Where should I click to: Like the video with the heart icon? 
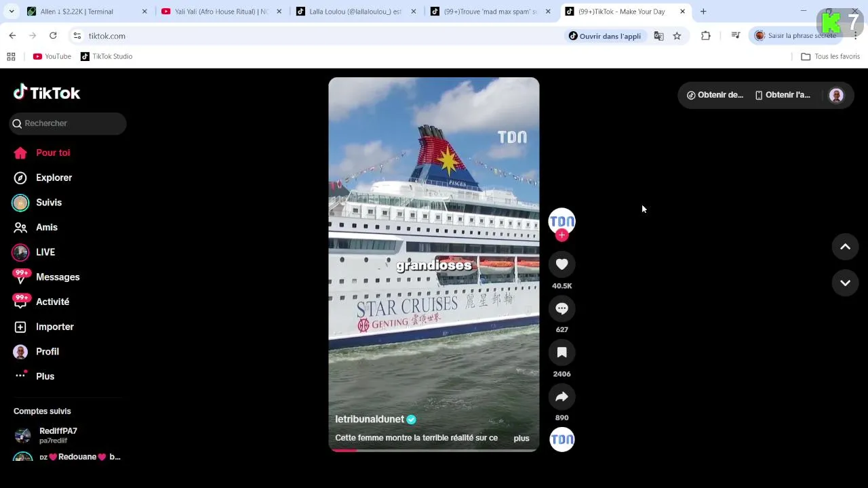(x=561, y=264)
